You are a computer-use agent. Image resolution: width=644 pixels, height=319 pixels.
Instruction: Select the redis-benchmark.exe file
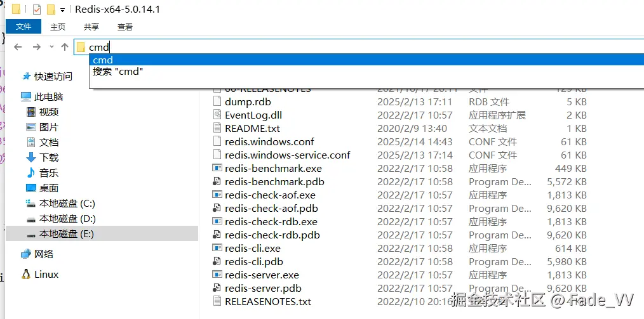[x=274, y=169]
